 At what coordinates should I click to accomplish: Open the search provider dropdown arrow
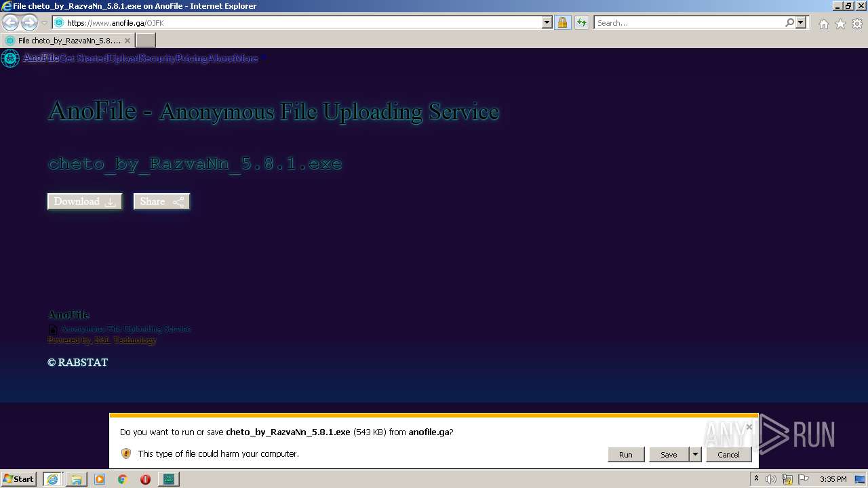tap(801, 23)
